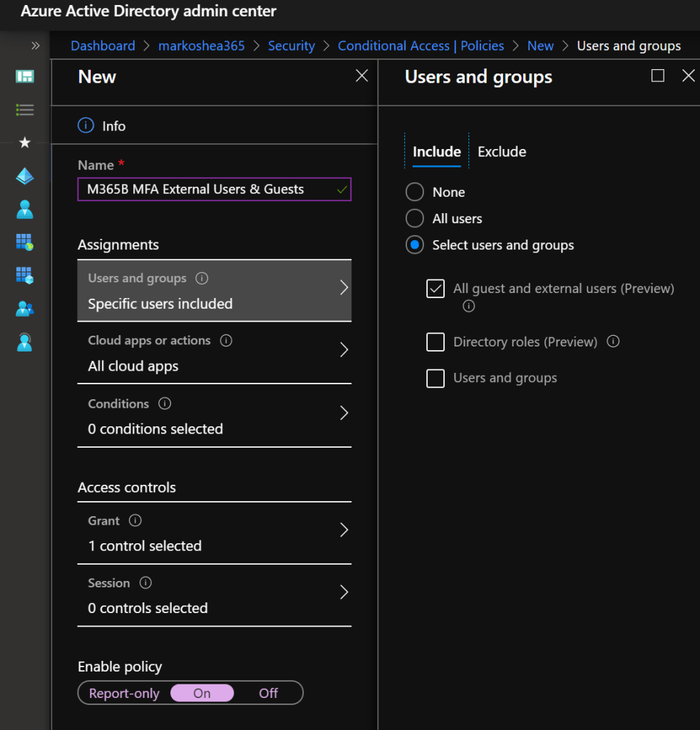Expand the sidebar with double chevron
700x730 pixels.
[x=36, y=46]
